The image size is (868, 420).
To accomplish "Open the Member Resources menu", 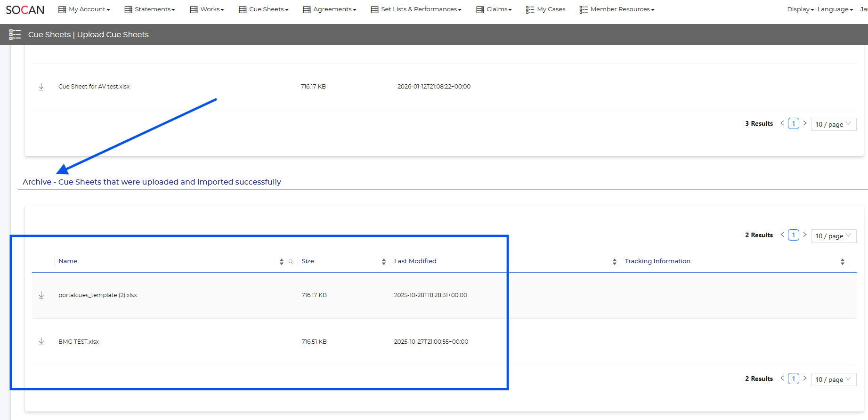I will tap(617, 9).
